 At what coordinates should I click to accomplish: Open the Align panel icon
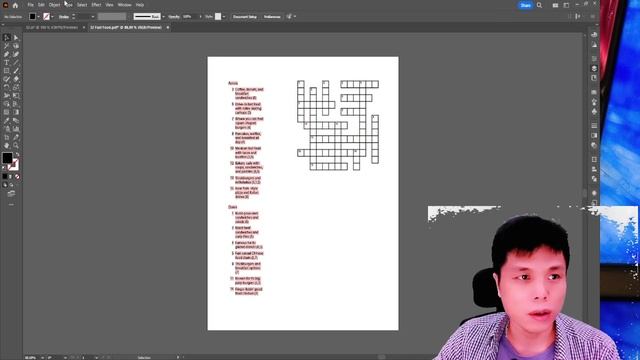pos(594,169)
